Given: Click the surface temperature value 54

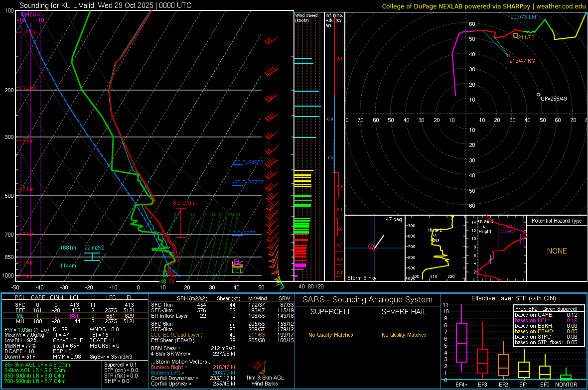Looking at the screenshot, I should coord(171,281).
